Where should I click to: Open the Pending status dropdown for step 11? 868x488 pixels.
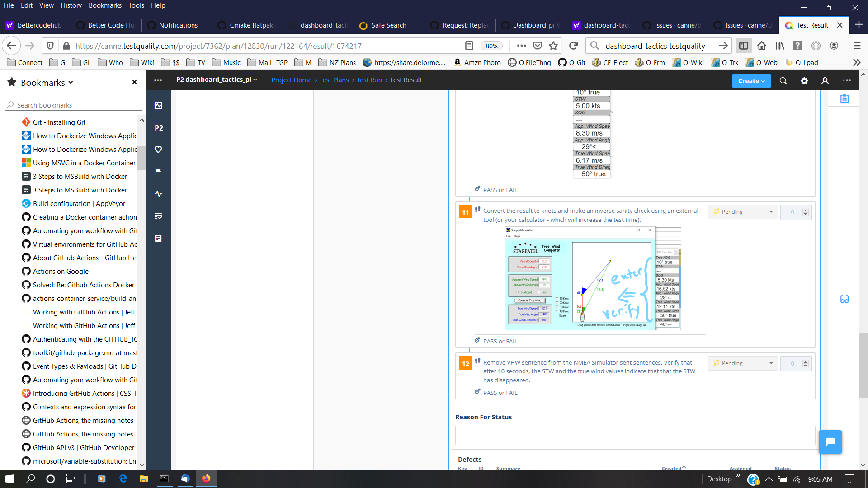pos(742,211)
